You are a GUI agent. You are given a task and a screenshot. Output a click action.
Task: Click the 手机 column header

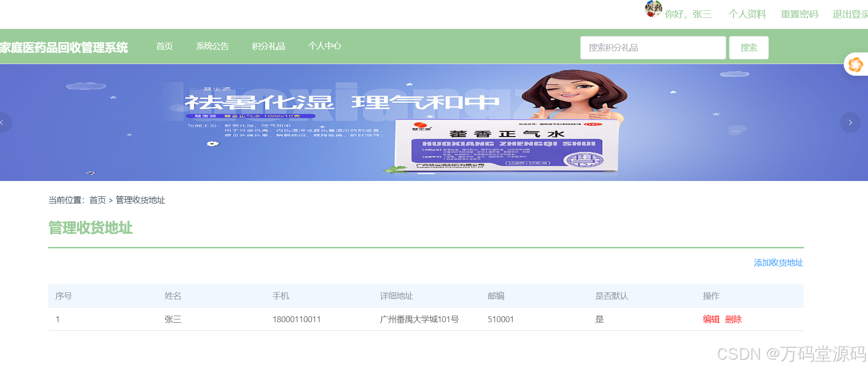[281, 296]
